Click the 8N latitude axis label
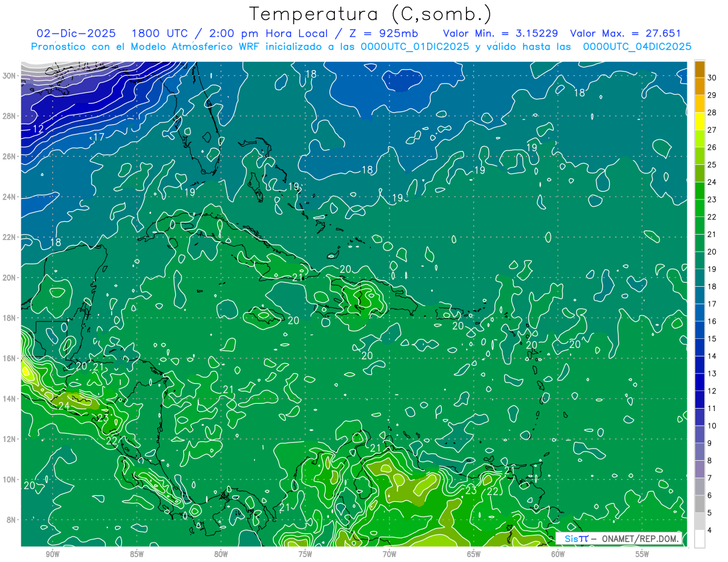The width and height of the screenshot is (728, 562). click(12, 520)
